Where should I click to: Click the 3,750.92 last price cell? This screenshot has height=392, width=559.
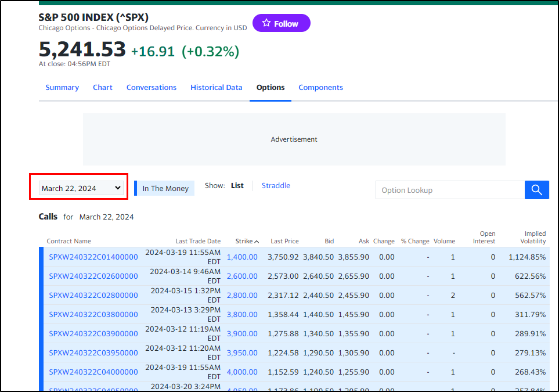pos(283,257)
